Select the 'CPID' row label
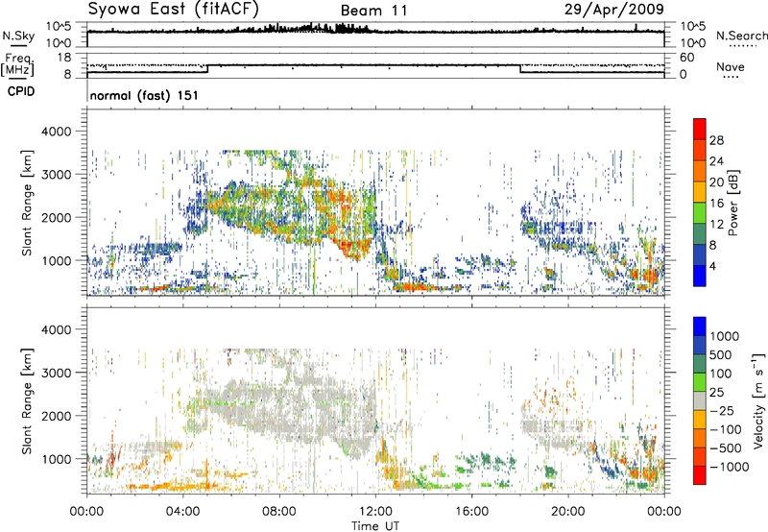Viewport: 768px width, 532px height. pyautogui.click(x=21, y=91)
